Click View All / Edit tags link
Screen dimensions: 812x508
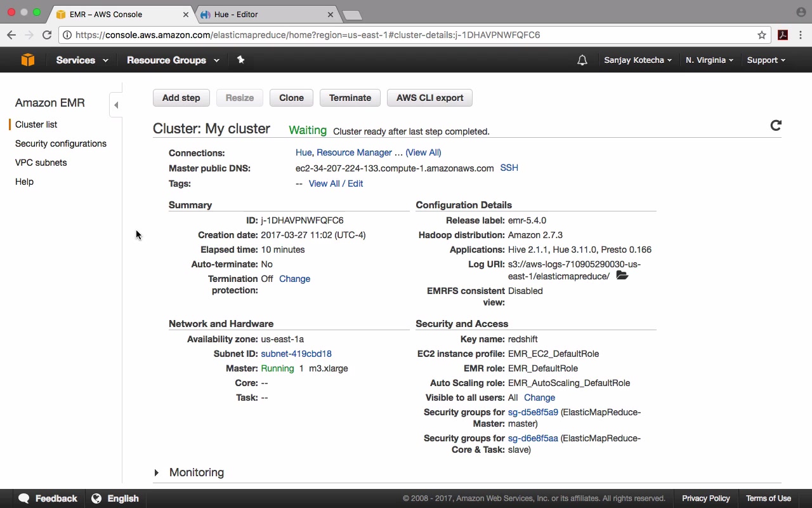(x=336, y=184)
